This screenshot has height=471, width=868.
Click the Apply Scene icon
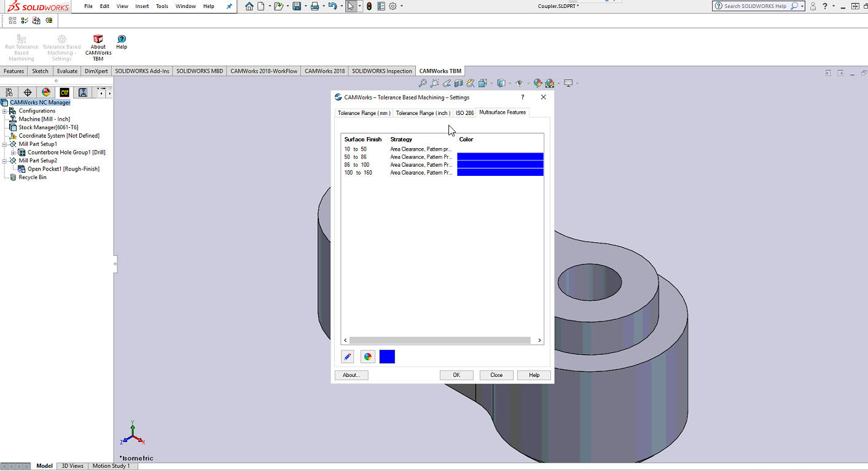coord(550,83)
